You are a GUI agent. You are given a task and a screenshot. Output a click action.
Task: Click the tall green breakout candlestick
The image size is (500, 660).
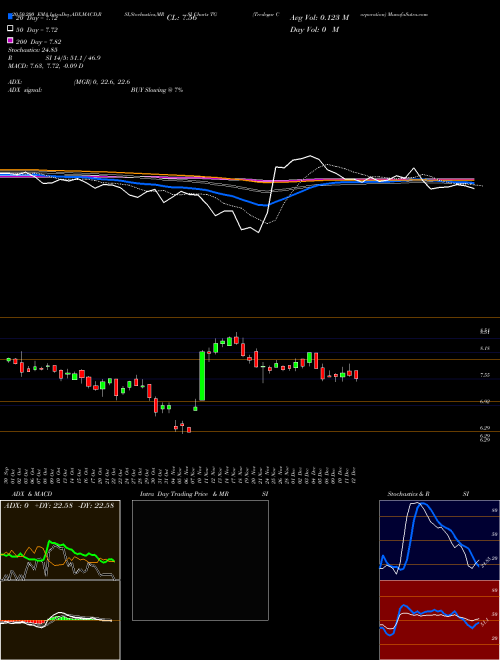click(x=202, y=375)
